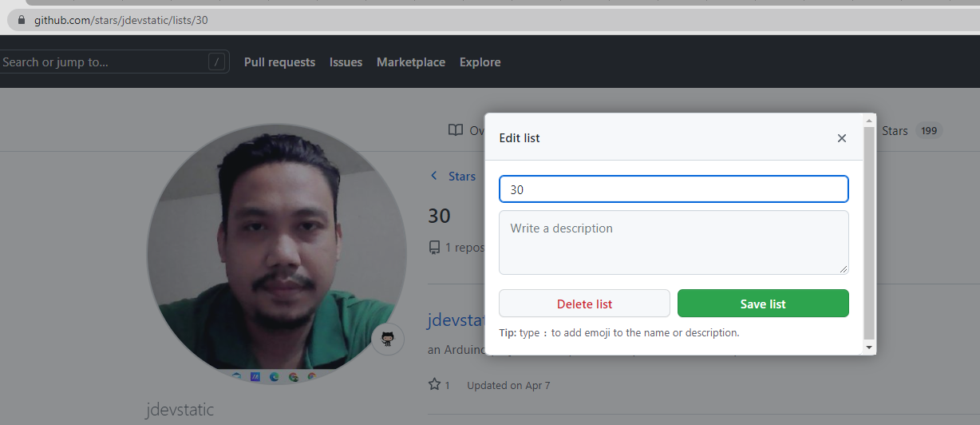Screen dimensions: 980x425
Task: Click the Save list button
Action: [x=763, y=304]
